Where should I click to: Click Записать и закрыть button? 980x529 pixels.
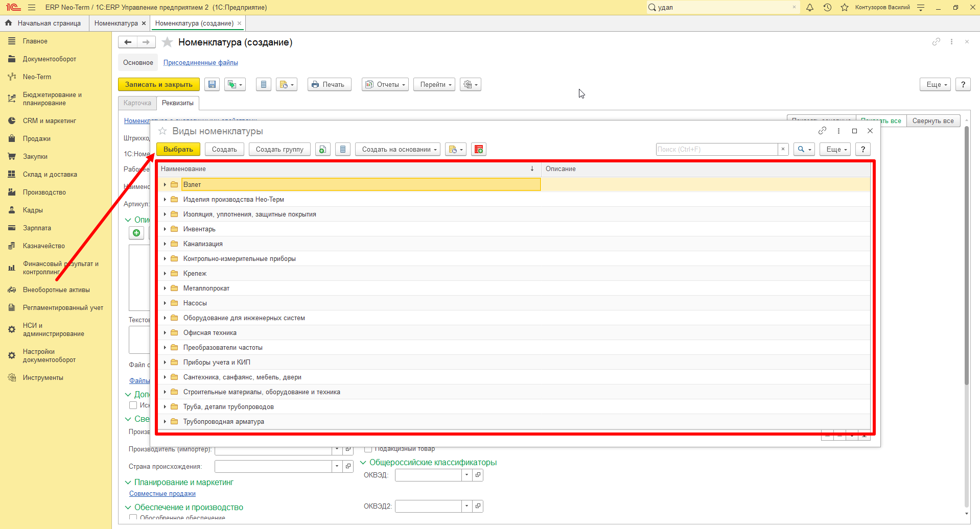[159, 85]
